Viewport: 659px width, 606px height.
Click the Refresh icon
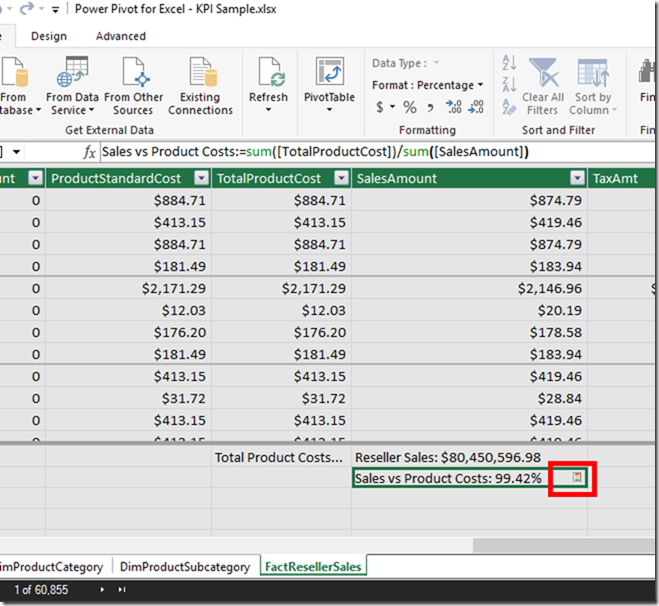[271, 71]
